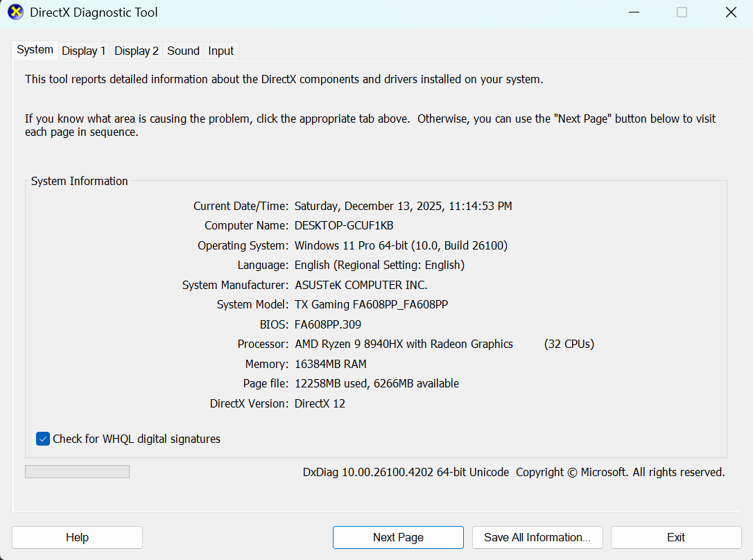Click the Next Page button
753x560 pixels.
[x=398, y=537]
